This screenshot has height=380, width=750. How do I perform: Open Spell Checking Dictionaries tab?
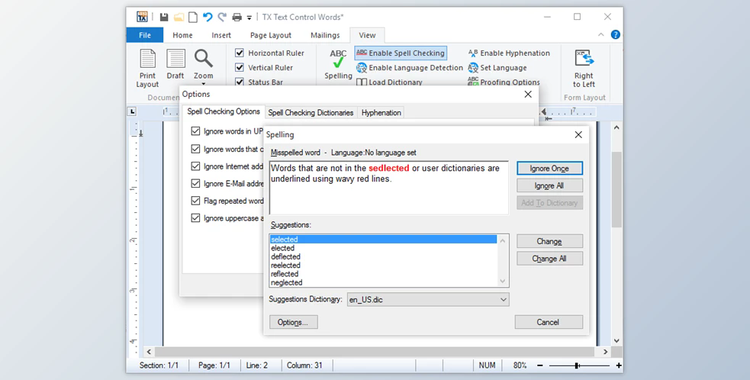[x=310, y=112]
